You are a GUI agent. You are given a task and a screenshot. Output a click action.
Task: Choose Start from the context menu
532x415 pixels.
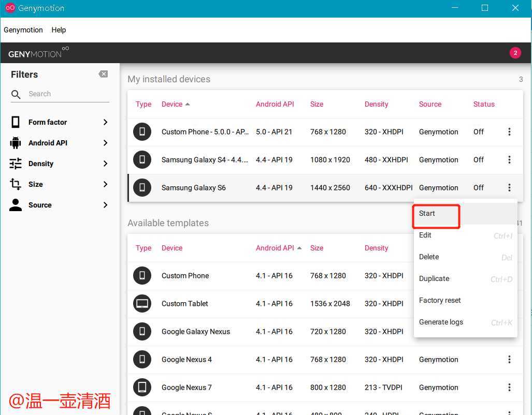click(x=465, y=213)
